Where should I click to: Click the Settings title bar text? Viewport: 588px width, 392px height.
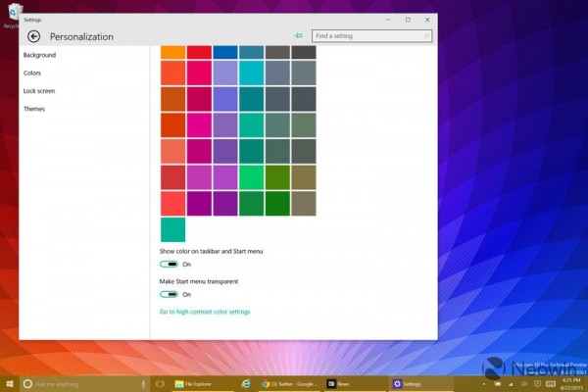coord(32,20)
